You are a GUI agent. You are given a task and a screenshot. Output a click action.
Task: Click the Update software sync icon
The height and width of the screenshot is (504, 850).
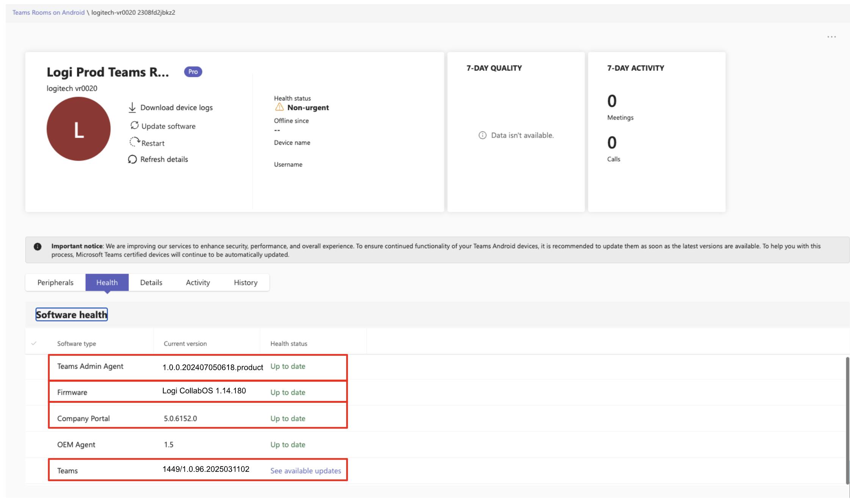tap(134, 125)
